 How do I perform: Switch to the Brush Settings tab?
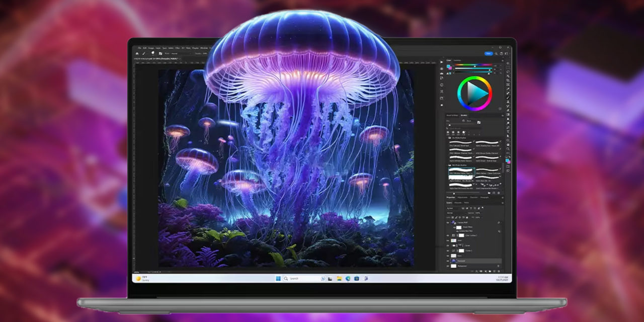[x=452, y=115]
